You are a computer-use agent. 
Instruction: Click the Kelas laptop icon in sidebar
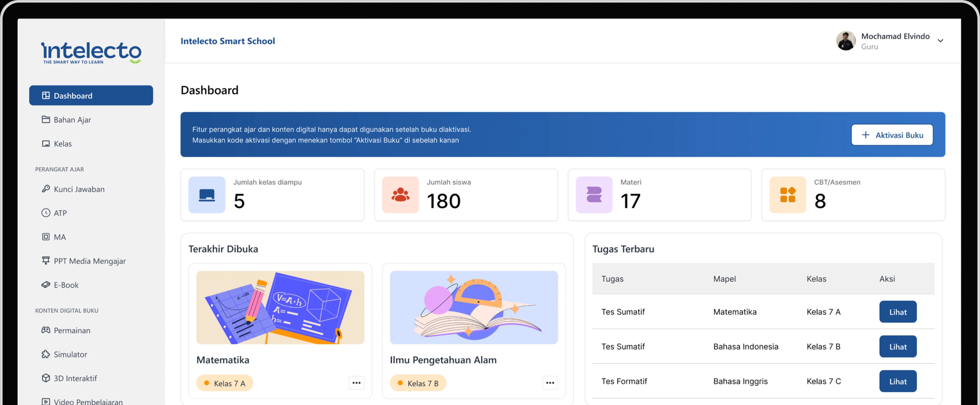[46, 144]
